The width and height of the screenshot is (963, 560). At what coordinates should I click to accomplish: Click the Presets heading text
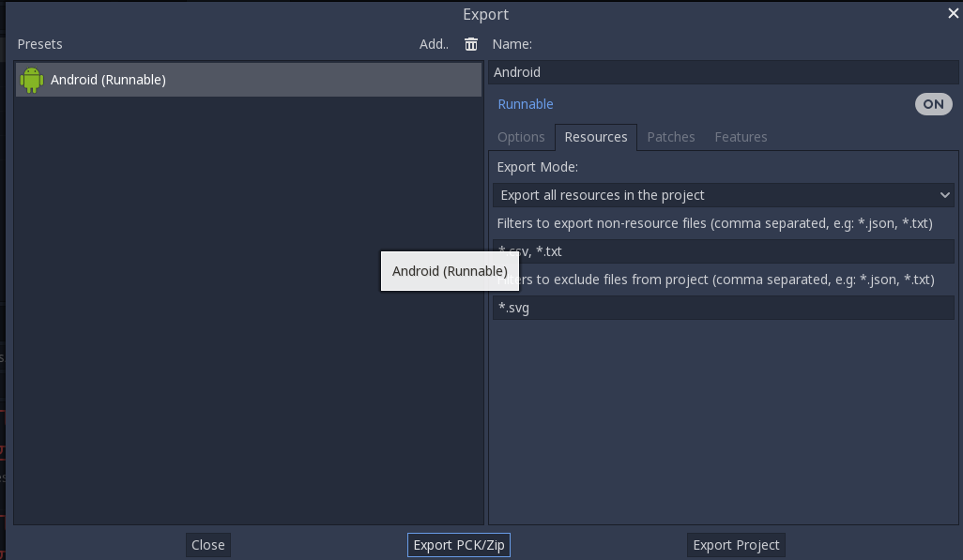(x=40, y=44)
